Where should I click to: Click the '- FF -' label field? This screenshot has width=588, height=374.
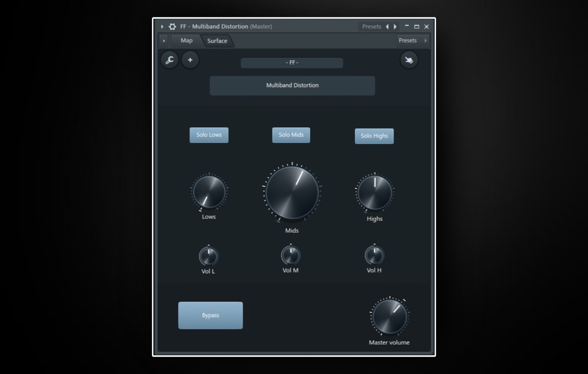click(x=292, y=63)
